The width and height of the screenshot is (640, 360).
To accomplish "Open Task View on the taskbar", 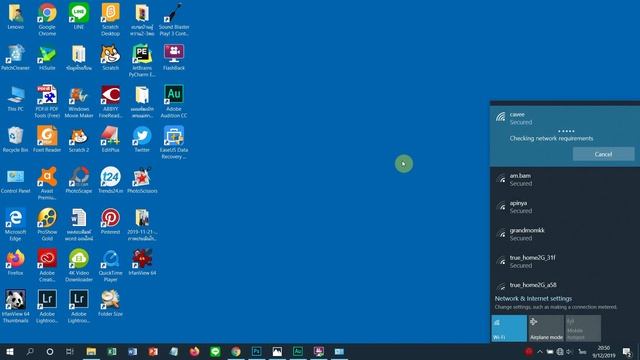I will 70,351.
